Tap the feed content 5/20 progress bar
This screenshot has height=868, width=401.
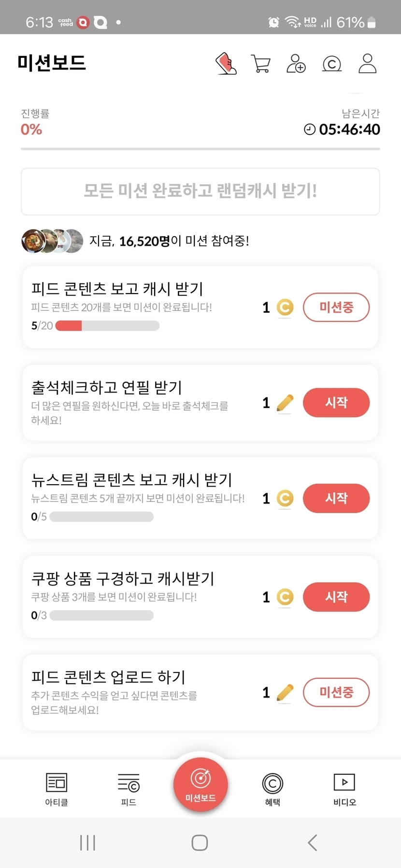[107, 326]
